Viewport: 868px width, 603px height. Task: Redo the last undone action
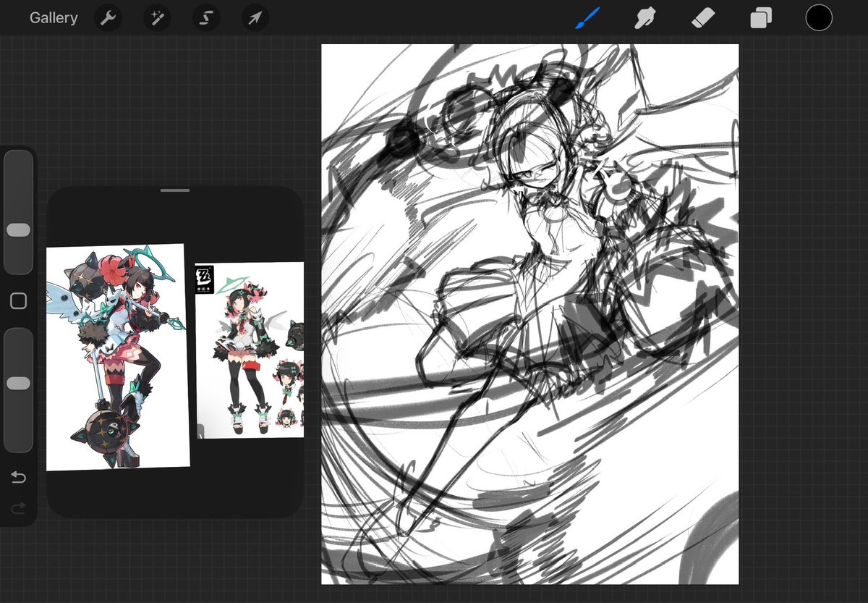click(18, 509)
